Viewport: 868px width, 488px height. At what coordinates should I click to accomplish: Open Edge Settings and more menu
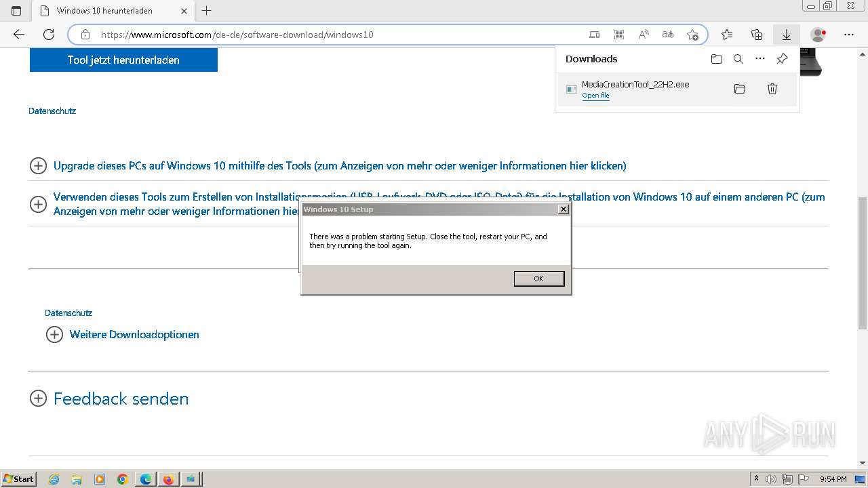pyautogui.click(x=849, y=35)
